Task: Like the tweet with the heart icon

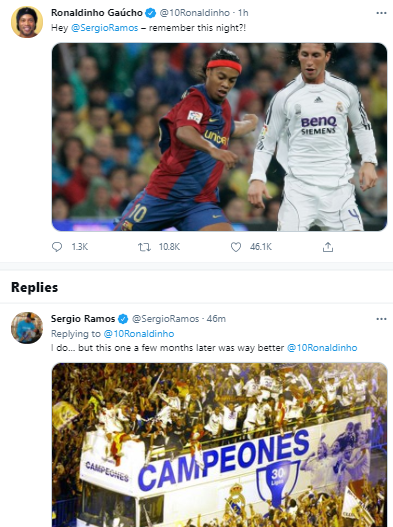Action: pos(236,247)
